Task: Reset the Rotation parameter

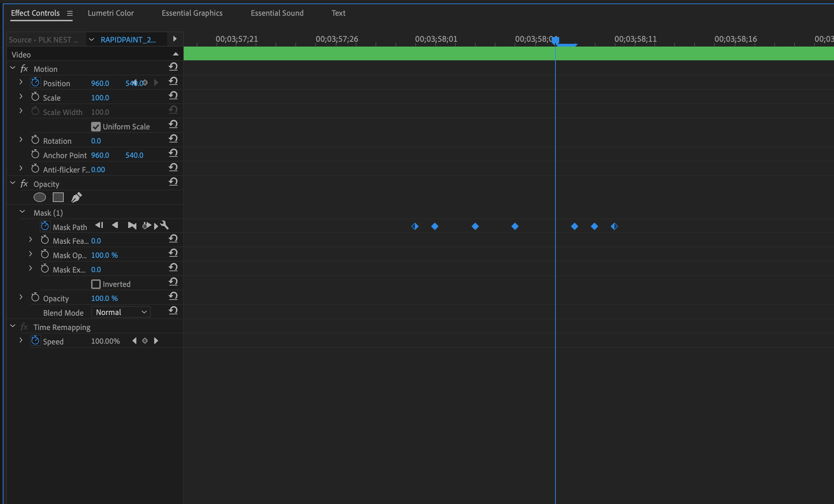Action: [173, 139]
